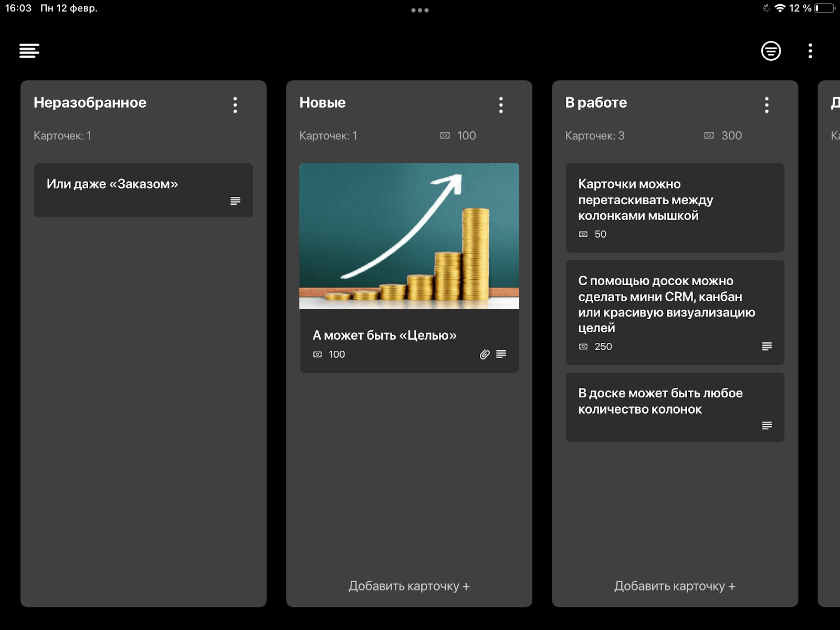The image size is (840, 630).
Task: Open the hamburger menu at top left
Action: pos(29,51)
